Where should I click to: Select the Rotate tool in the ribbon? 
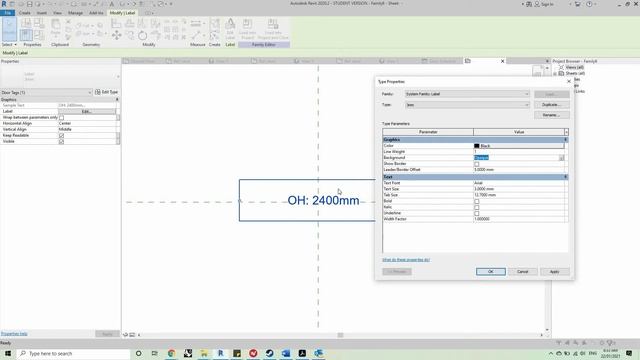142,36
